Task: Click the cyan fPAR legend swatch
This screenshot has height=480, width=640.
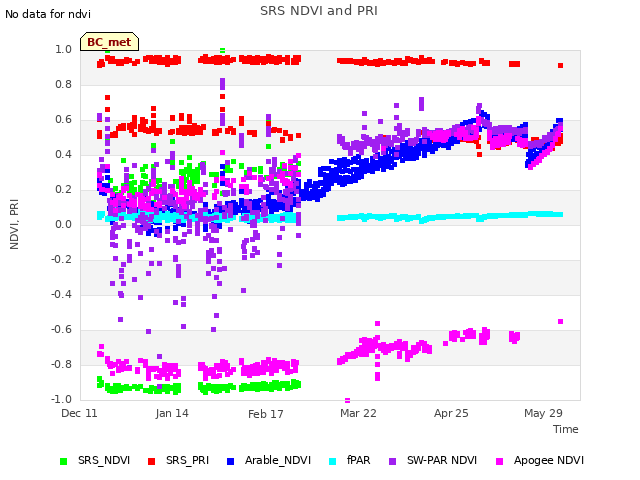Action: pyautogui.click(x=333, y=461)
